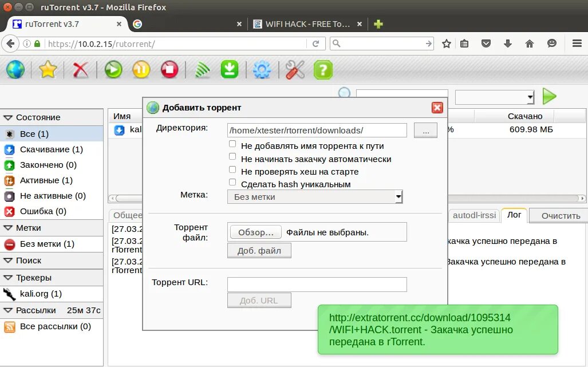The image size is (588, 367).
Task: Click the ... directory browse button
Action: (425, 131)
